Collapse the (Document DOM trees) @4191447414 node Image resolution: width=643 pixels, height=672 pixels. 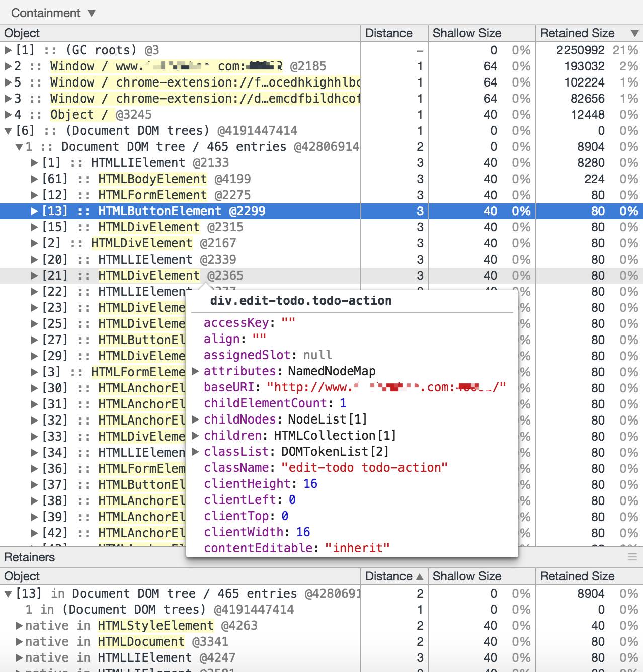[x=8, y=131]
